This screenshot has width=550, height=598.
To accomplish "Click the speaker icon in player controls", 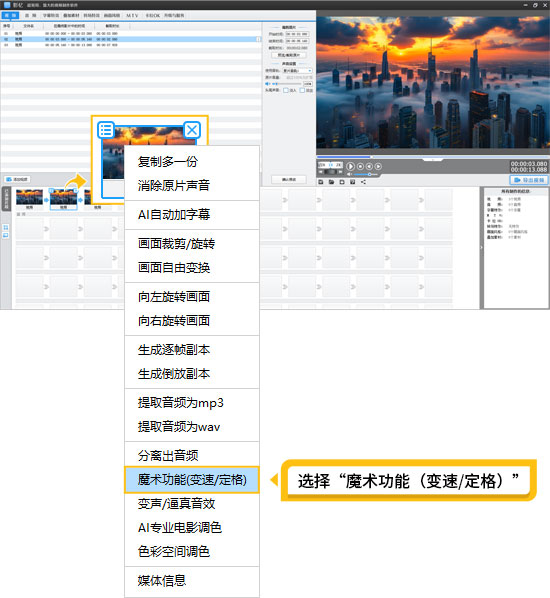I will pos(349,174).
